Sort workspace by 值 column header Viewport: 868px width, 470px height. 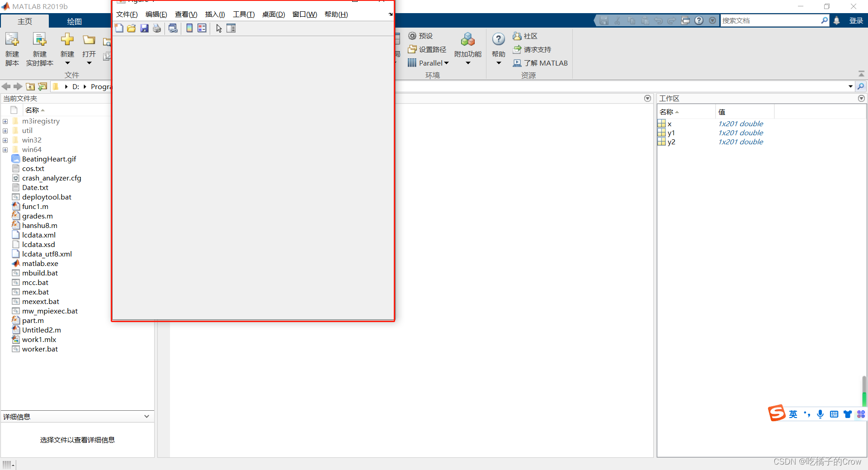(745, 112)
